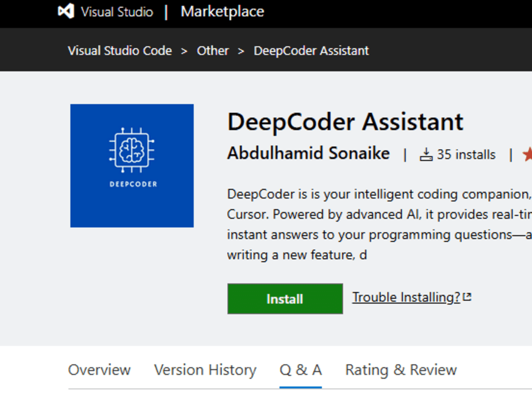532x399 pixels.
Task: Go to the Visual Studio Code breadcrumb
Action: click(120, 51)
